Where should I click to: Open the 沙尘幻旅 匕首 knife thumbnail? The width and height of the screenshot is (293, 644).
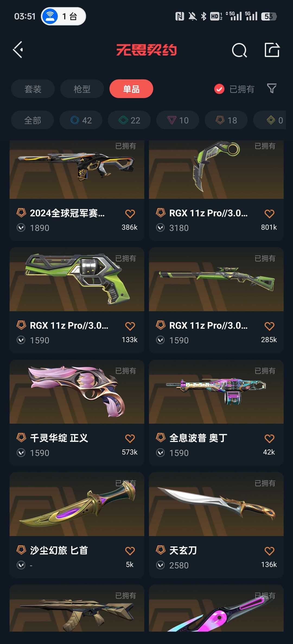tap(77, 504)
